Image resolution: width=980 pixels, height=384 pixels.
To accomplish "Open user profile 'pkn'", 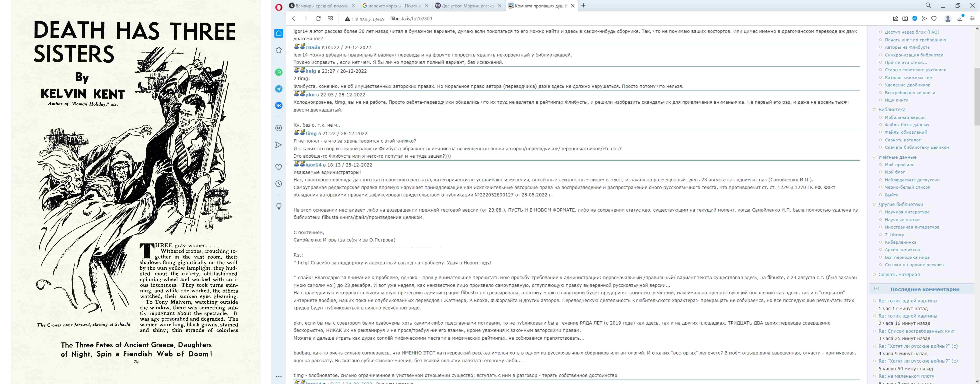I will (x=310, y=95).
